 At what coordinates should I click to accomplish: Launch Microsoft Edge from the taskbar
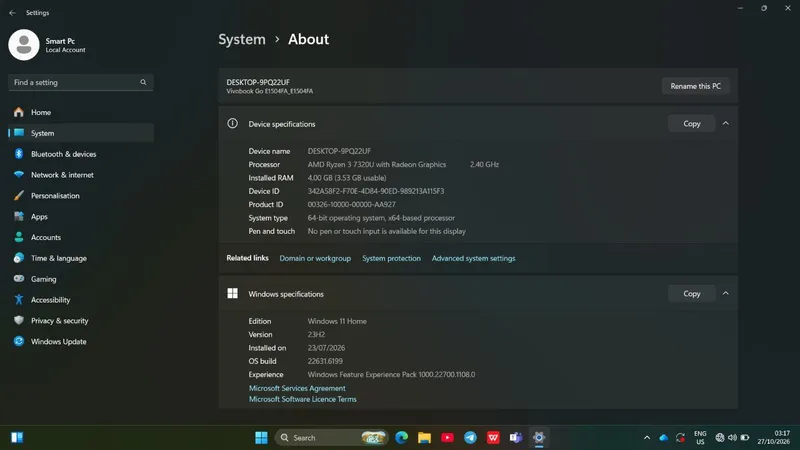pyautogui.click(x=402, y=438)
